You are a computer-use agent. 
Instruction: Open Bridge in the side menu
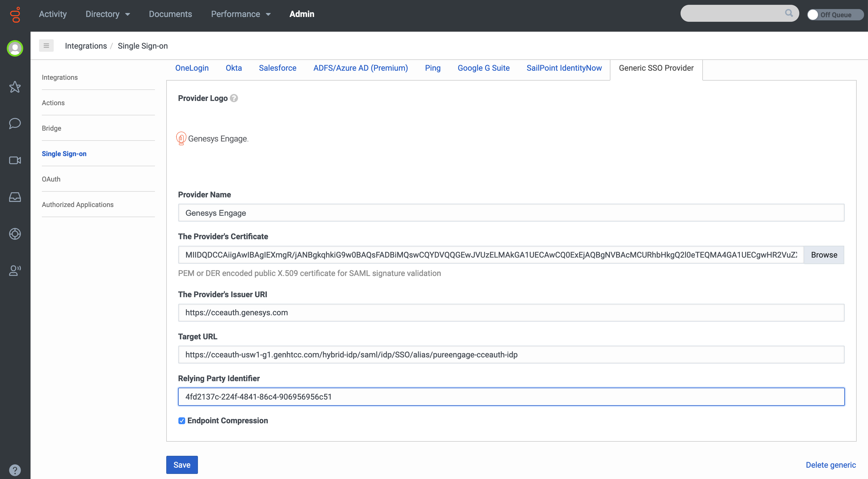click(x=51, y=128)
